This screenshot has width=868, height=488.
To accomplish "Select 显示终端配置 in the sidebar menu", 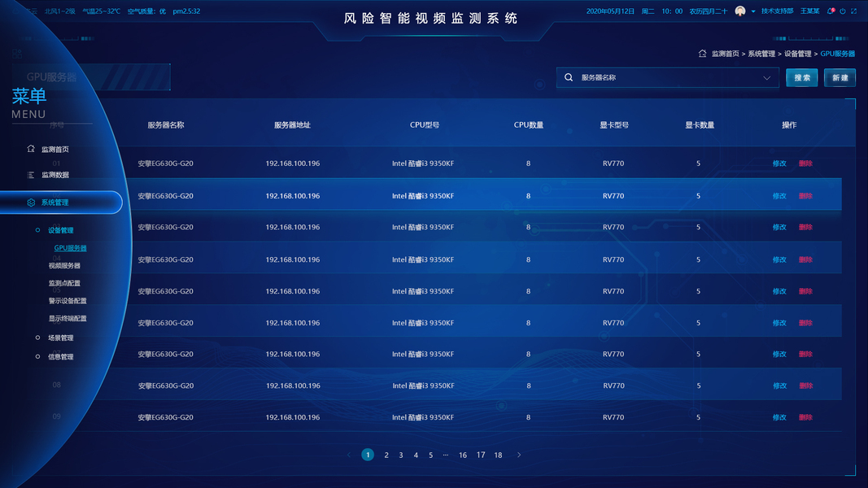I will (68, 319).
